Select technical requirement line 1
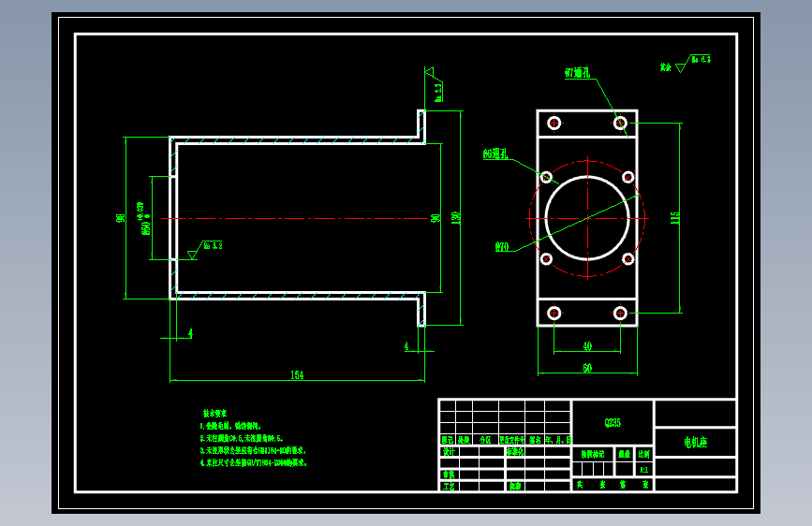The width and height of the screenshot is (812, 526). 230,426
